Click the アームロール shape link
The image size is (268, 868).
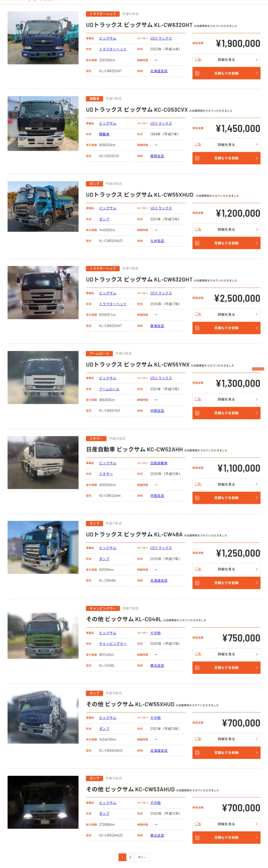coord(109,389)
